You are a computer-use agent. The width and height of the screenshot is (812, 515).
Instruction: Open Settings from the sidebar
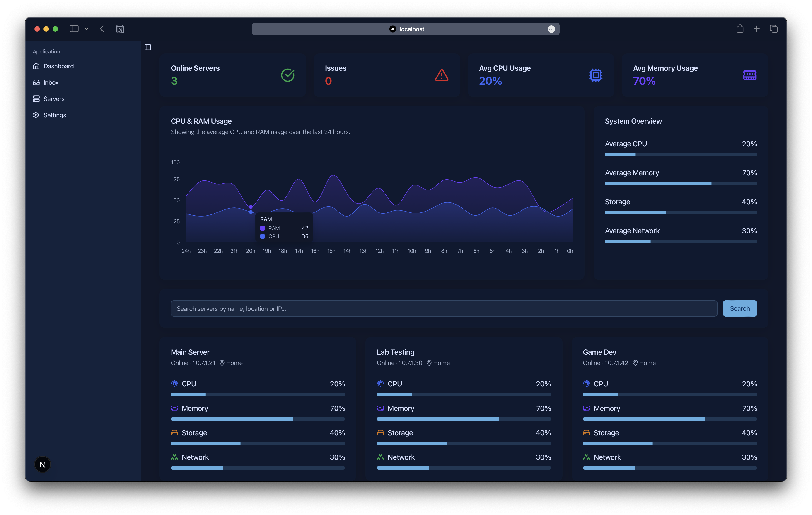click(x=50, y=115)
